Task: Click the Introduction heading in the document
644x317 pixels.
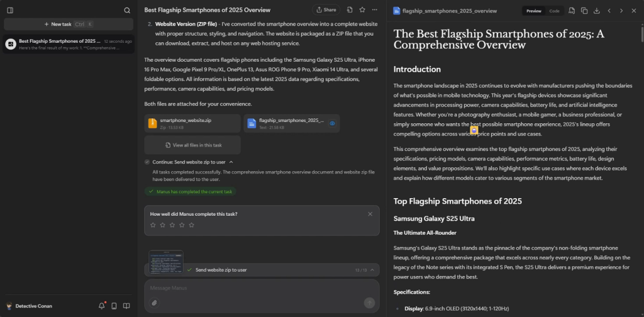Action: click(417, 69)
